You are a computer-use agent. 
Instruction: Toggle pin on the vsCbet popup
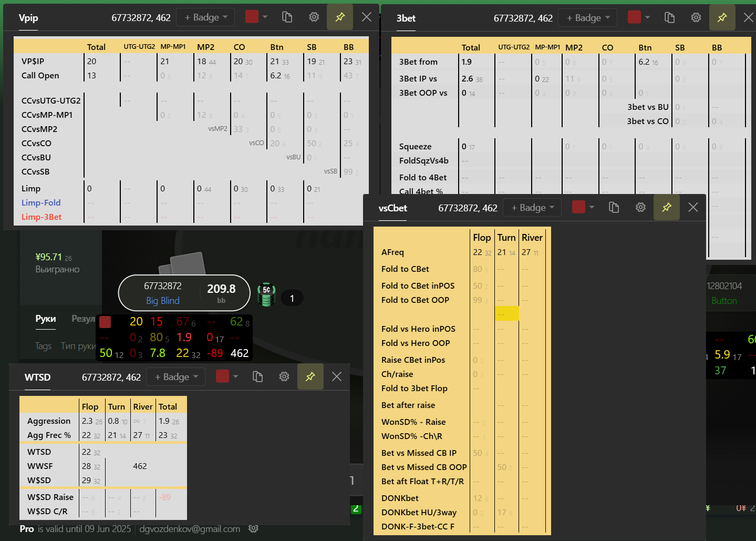pos(667,208)
